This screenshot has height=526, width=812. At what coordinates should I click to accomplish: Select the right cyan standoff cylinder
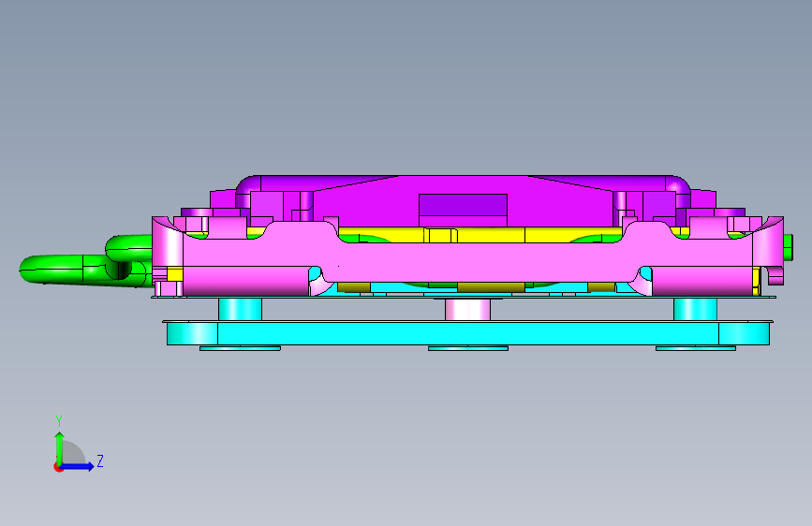[x=695, y=309]
